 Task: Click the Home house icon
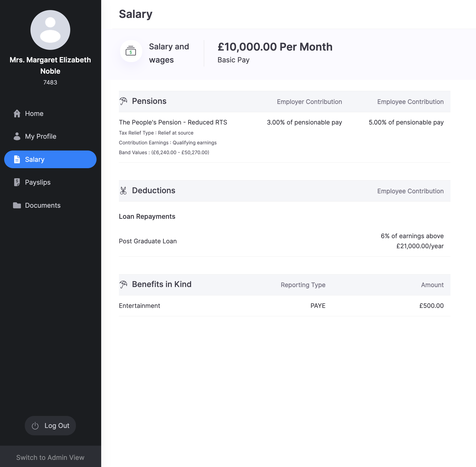click(17, 113)
